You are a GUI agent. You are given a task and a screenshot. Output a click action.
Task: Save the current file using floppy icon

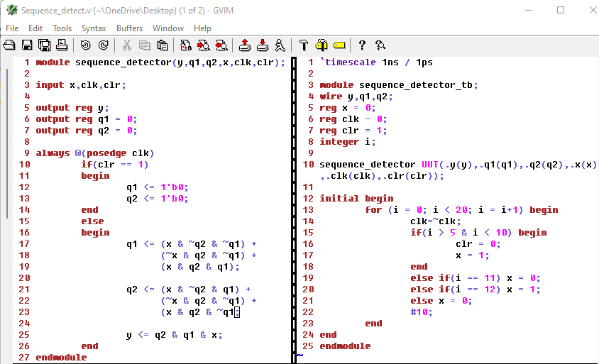(27, 45)
